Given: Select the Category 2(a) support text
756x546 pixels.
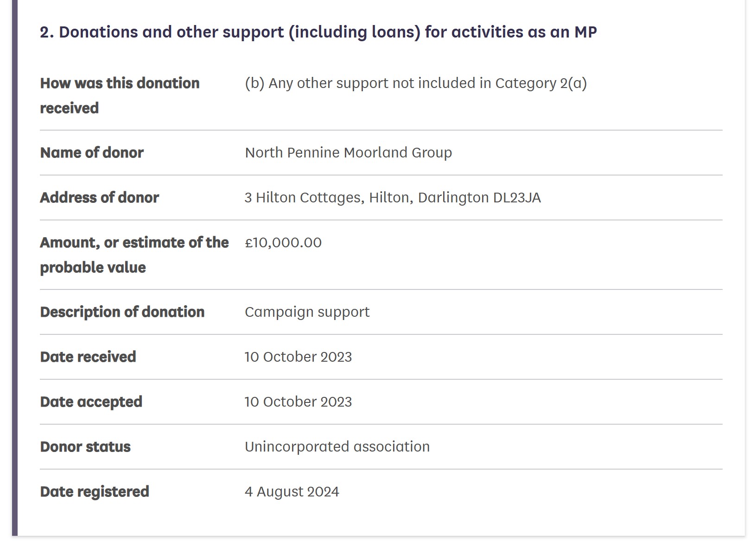Looking at the screenshot, I should tap(415, 83).
